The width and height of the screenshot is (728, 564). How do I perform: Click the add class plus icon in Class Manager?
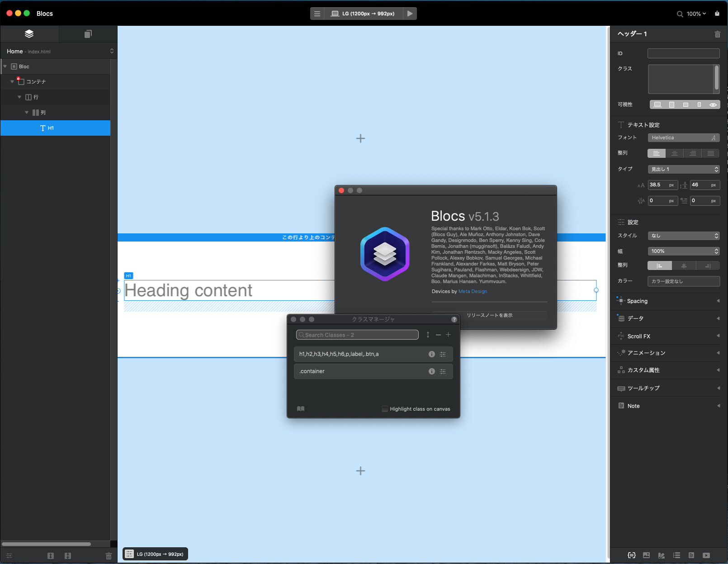coord(448,335)
